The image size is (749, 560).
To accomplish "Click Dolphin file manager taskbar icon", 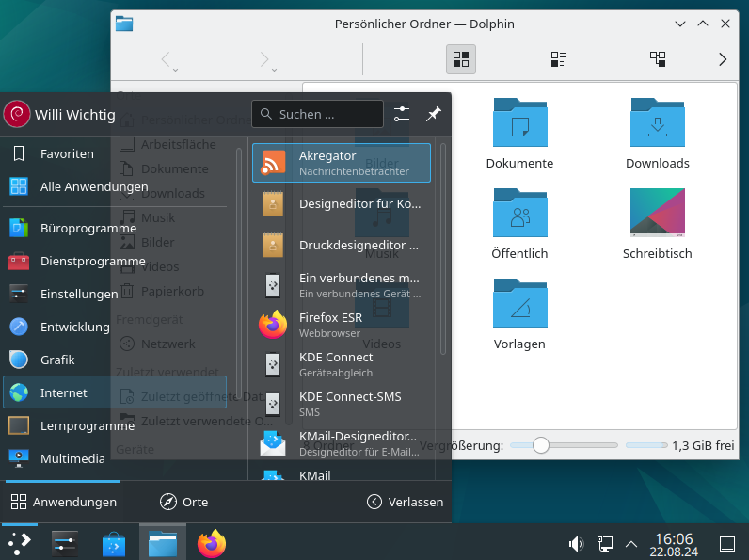I will [x=163, y=543].
